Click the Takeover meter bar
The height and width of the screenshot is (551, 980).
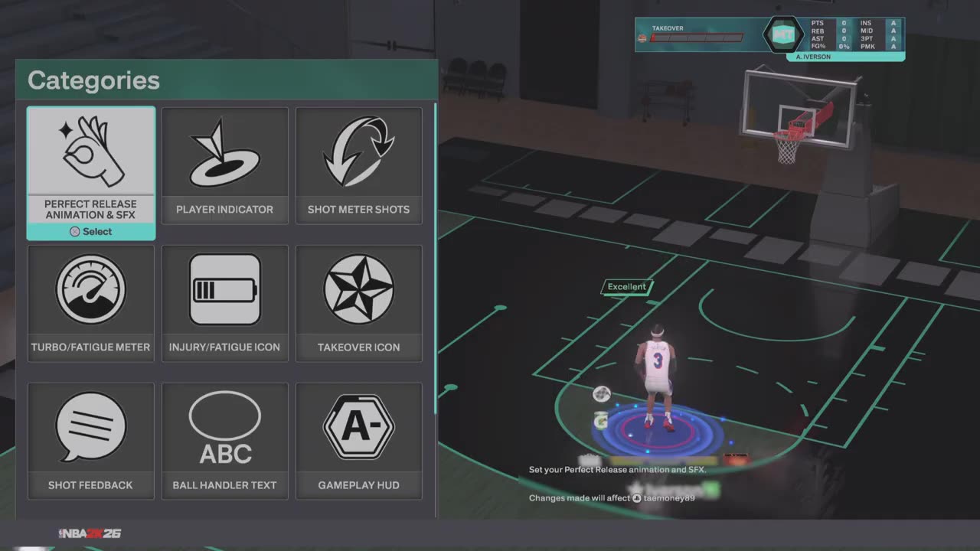coord(697,37)
